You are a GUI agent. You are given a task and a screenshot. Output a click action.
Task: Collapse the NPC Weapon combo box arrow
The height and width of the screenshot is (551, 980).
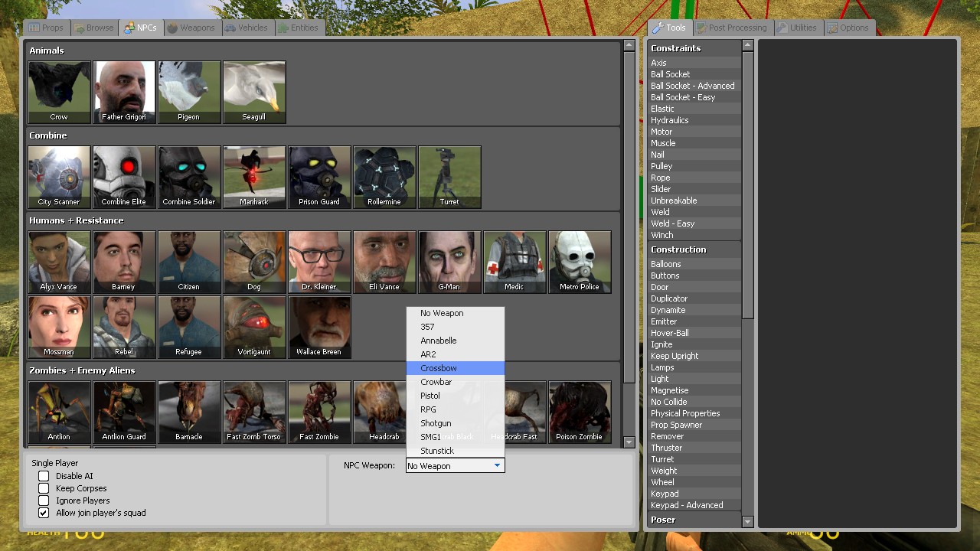click(x=497, y=465)
